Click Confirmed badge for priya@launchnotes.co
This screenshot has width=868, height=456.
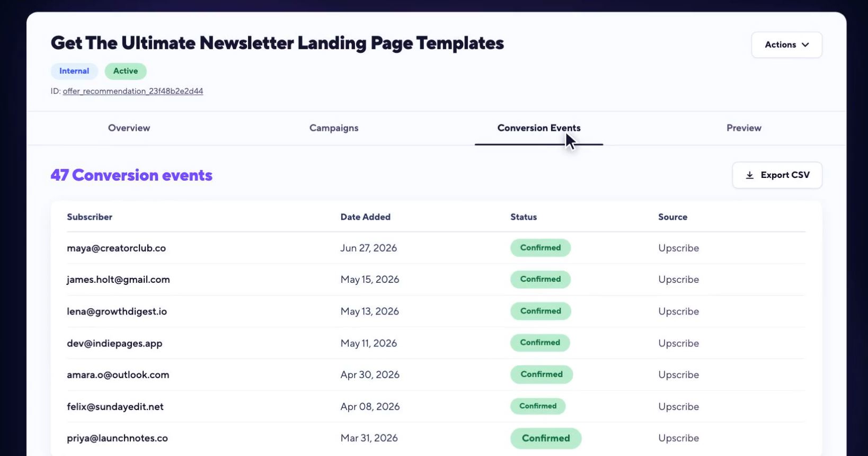tap(546, 439)
